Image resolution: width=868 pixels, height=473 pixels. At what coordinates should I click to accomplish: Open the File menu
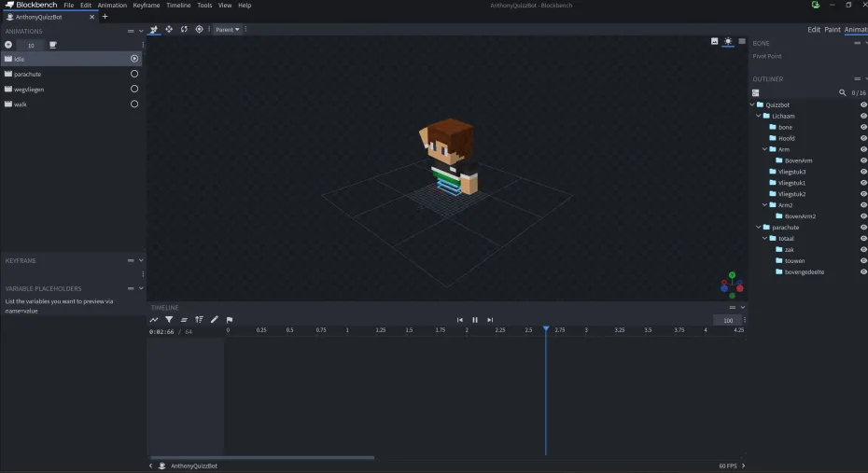coord(69,5)
